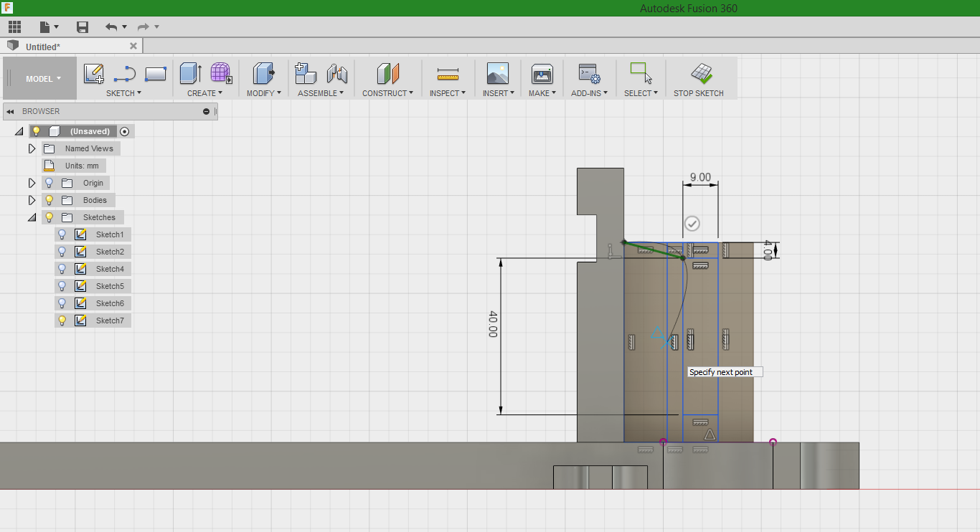Open the INSPECT dropdown menu
Viewport: 980px width, 532px height.
(x=448, y=93)
